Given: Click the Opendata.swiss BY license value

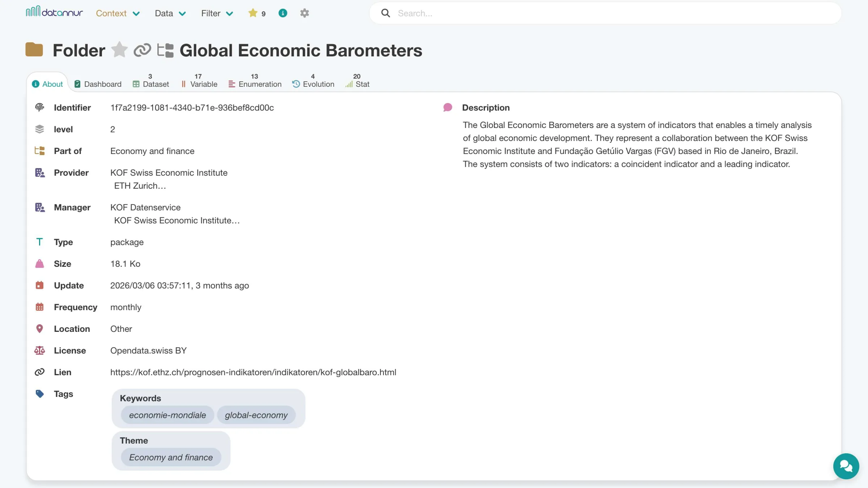Looking at the screenshot, I should click(148, 351).
